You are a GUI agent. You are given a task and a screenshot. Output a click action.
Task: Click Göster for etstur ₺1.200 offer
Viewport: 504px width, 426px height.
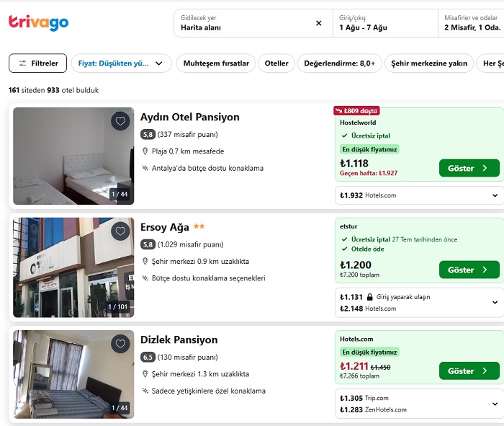pos(469,270)
